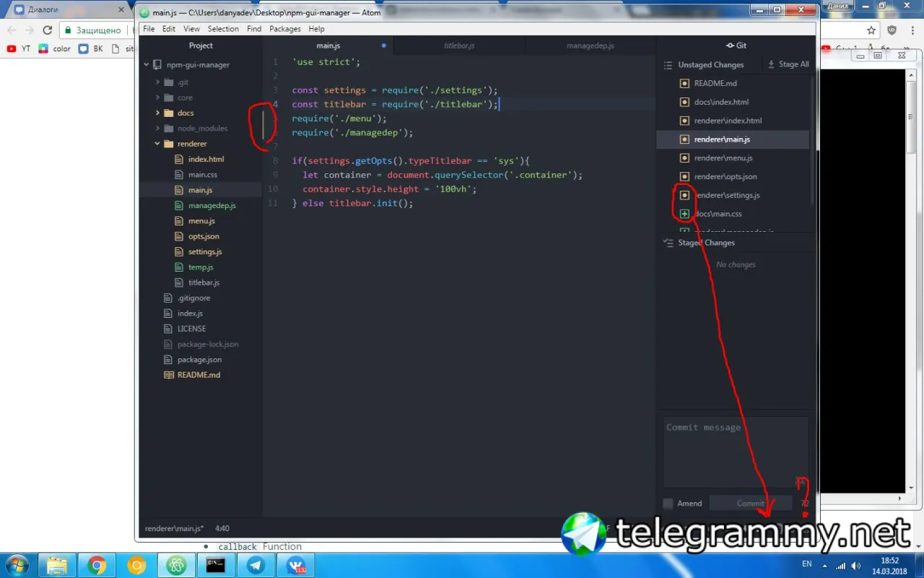924x578 pixels.
Task: Open the Help menu in Atom
Action: pyautogui.click(x=316, y=29)
